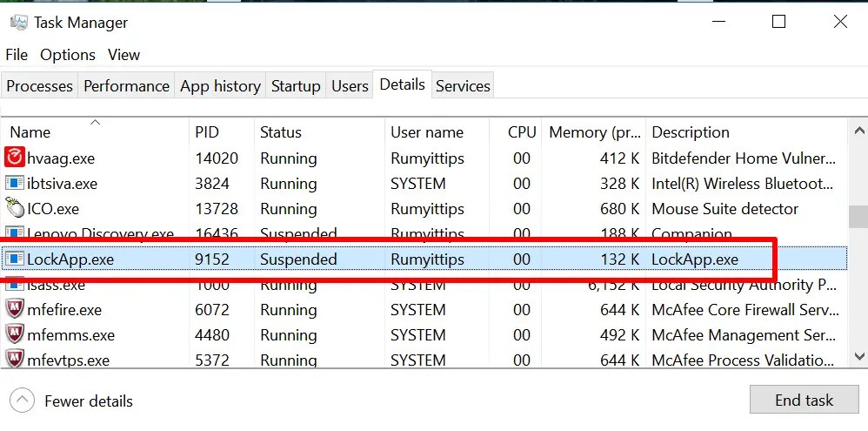868x431 pixels.
Task: Switch to the Processes tab
Action: click(39, 86)
